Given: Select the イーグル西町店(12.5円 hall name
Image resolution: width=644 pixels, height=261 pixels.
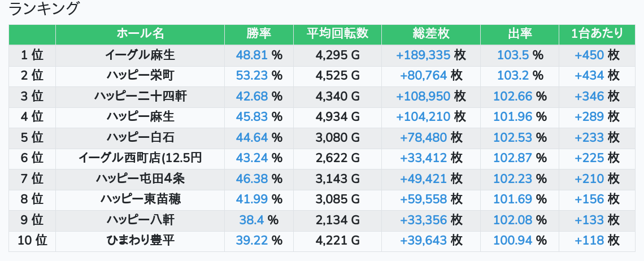Looking at the screenshot, I should [140, 158].
